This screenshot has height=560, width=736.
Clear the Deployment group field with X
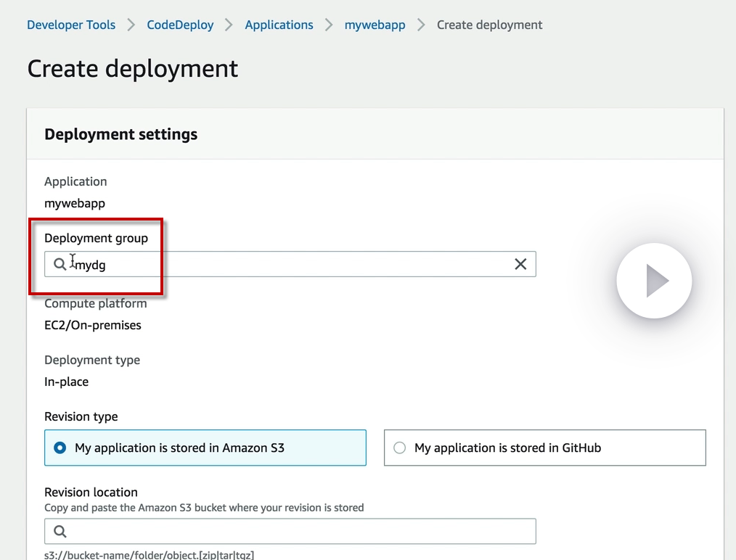click(x=520, y=264)
